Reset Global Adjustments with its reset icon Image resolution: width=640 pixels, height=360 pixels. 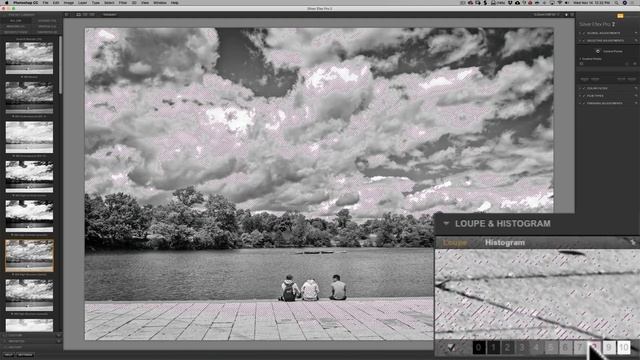(x=636, y=33)
